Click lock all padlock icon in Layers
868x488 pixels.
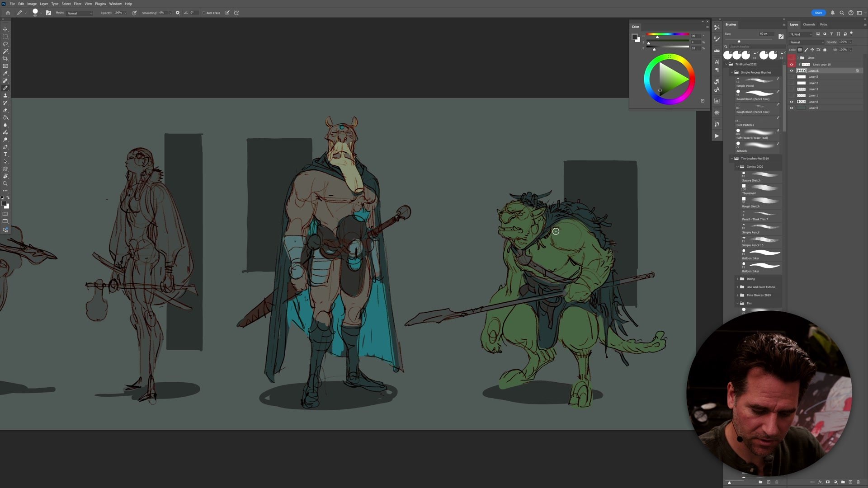[825, 50]
